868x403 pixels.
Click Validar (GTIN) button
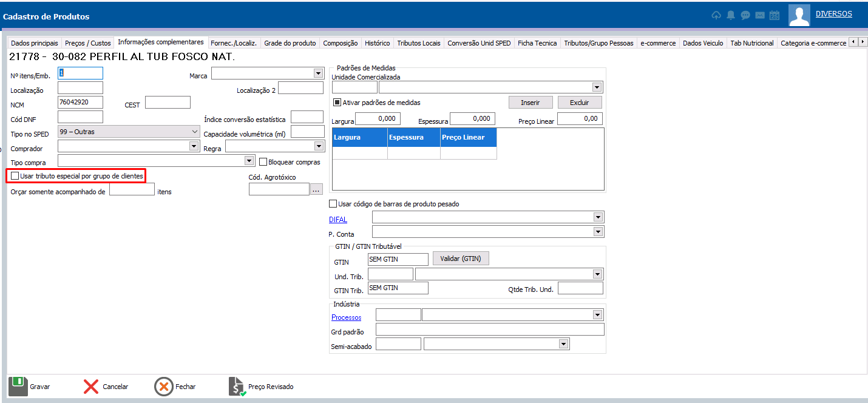click(461, 259)
